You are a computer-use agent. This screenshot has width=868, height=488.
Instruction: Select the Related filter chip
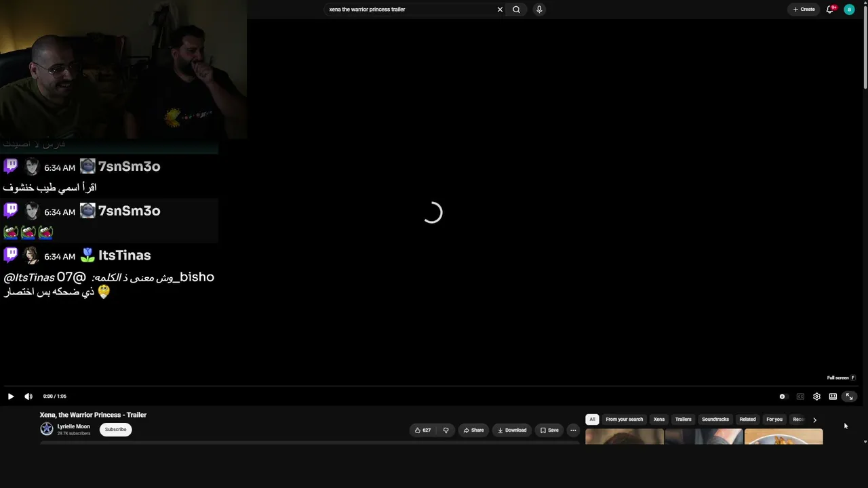point(747,420)
